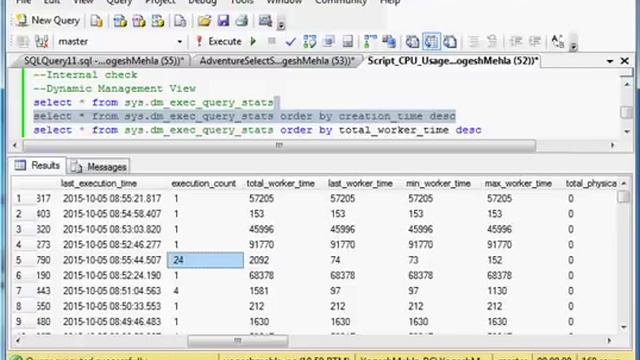This screenshot has width=640, height=360.
Task: Open the active documents dropdown arrow
Action: 610,61
